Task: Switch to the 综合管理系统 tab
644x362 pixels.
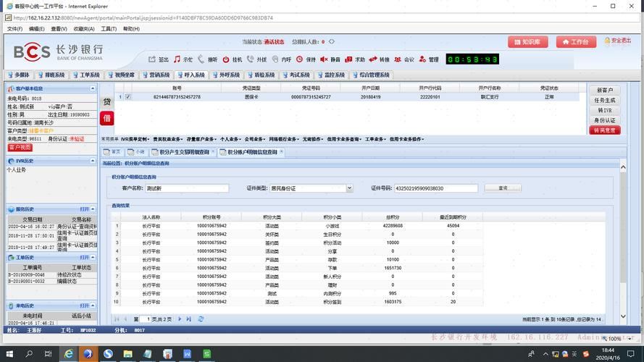Action: coord(372,75)
